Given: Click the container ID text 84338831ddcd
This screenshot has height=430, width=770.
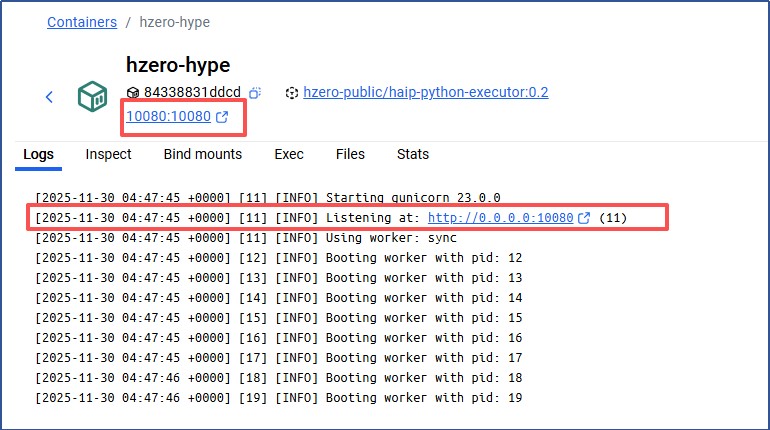Looking at the screenshot, I should coord(193,93).
